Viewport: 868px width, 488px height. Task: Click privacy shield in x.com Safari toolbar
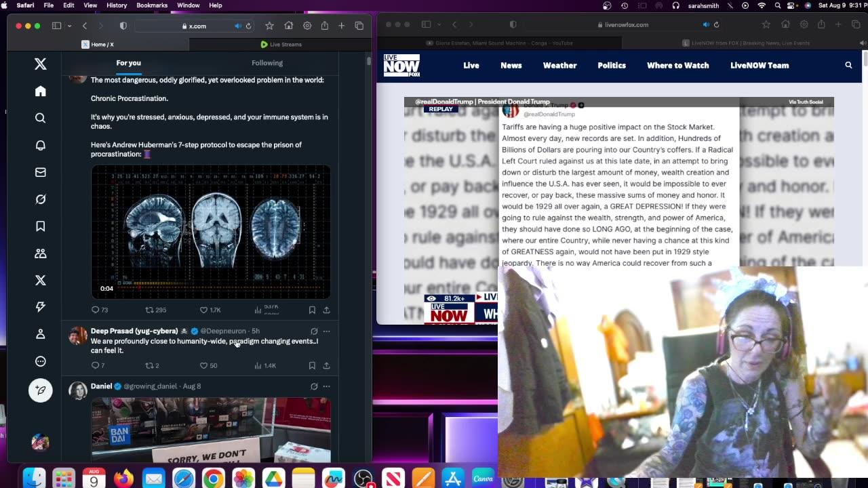pos(123,26)
